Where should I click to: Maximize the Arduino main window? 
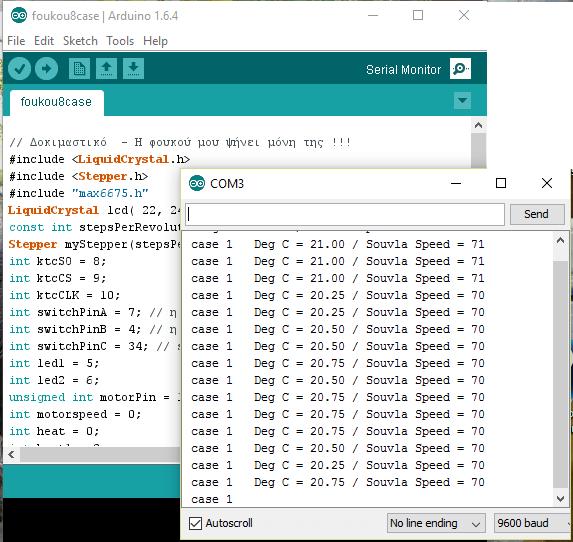pyautogui.click(x=418, y=15)
